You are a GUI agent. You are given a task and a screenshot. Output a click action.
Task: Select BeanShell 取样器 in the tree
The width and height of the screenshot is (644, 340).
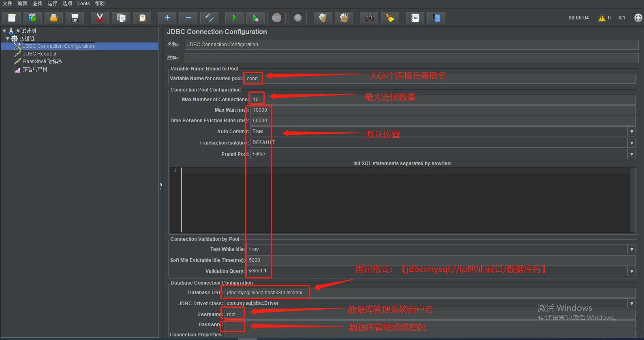42,62
